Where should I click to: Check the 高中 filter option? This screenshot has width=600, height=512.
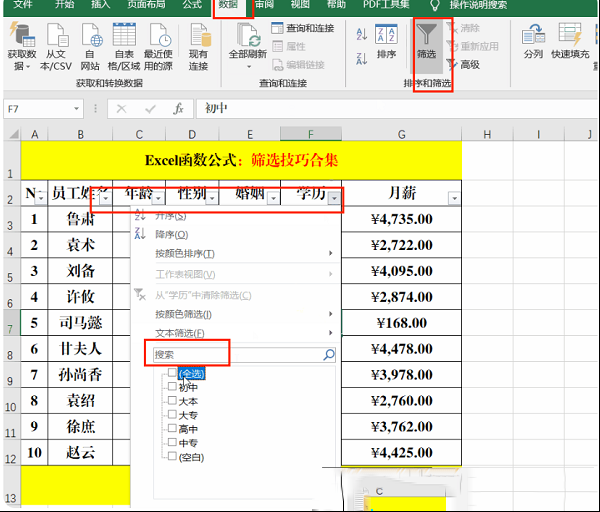[x=172, y=428]
